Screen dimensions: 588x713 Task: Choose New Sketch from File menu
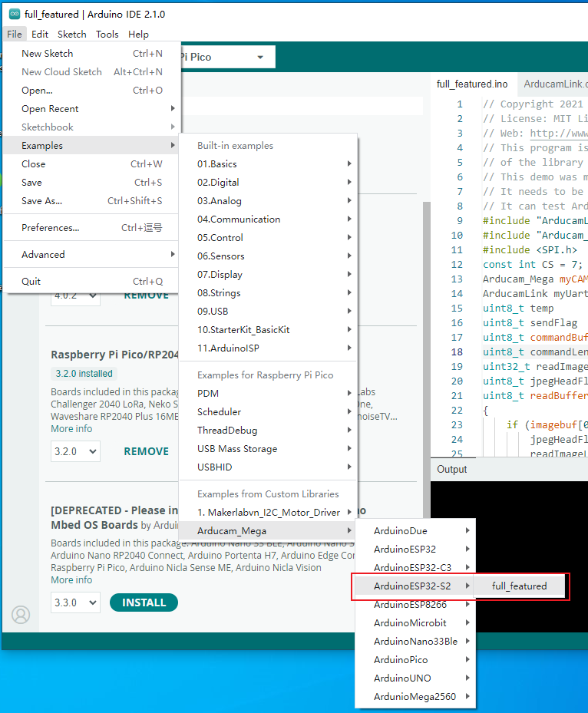tap(92, 54)
